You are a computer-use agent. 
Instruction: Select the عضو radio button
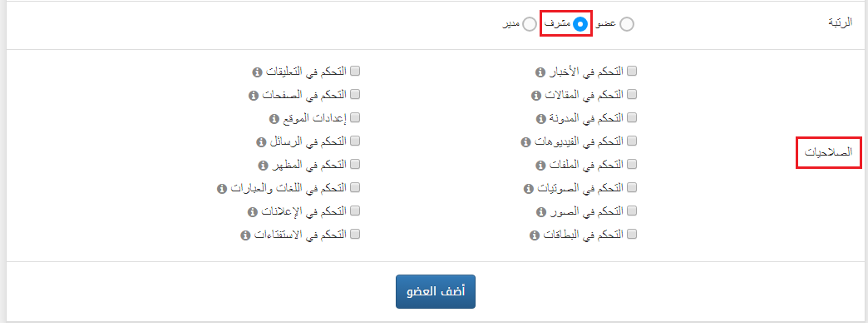point(627,24)
